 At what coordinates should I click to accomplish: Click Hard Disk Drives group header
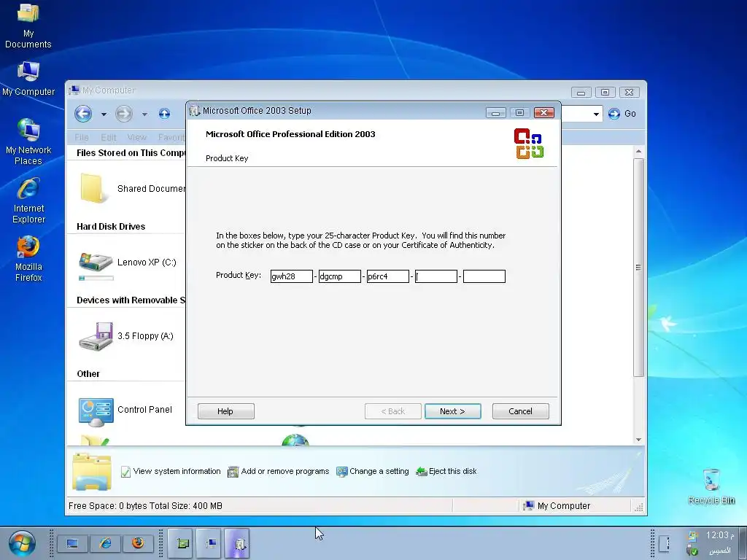tap(111, 227)
